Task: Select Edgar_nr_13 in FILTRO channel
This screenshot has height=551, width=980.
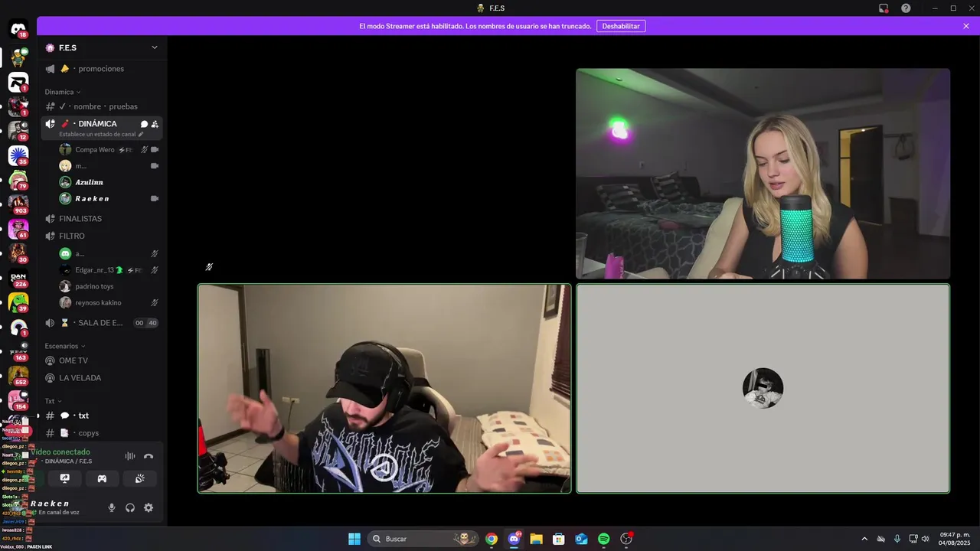Action: pos(109,270)
